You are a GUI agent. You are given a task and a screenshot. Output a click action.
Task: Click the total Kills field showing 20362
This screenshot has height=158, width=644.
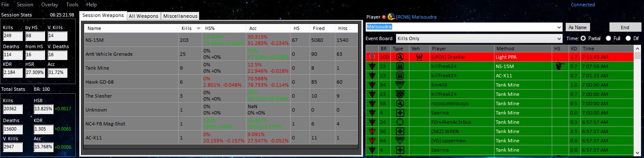pos(12,109)
